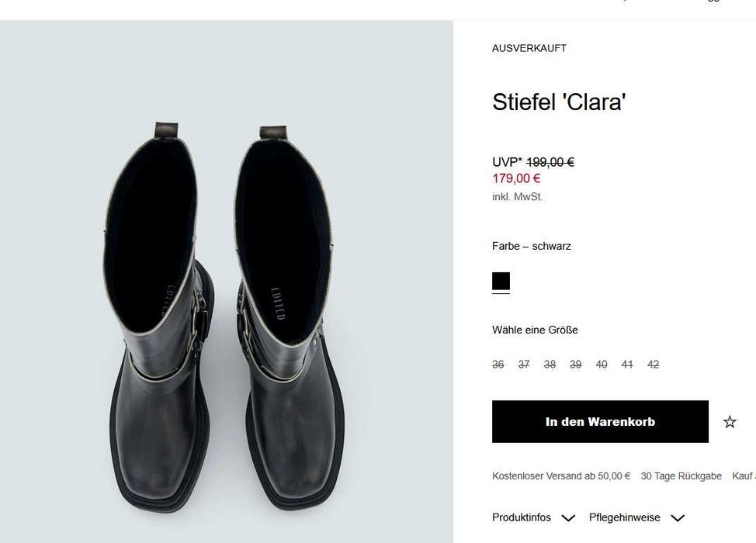Choose size 37
This screenshot has height=543, width=756.
[x=524, y=365]
